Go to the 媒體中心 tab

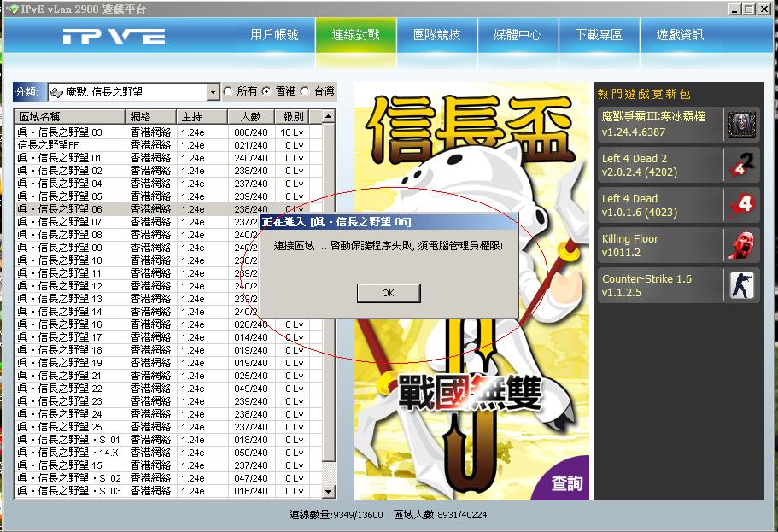[x=518, y=35]
